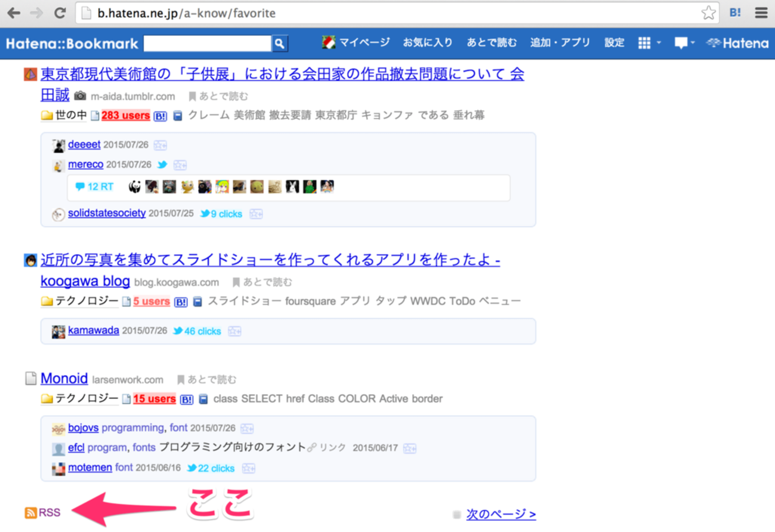The width and height of the screenshot is (775, 532).
Task: Open user solidstatesociety profile
Action: pos(107,213)
